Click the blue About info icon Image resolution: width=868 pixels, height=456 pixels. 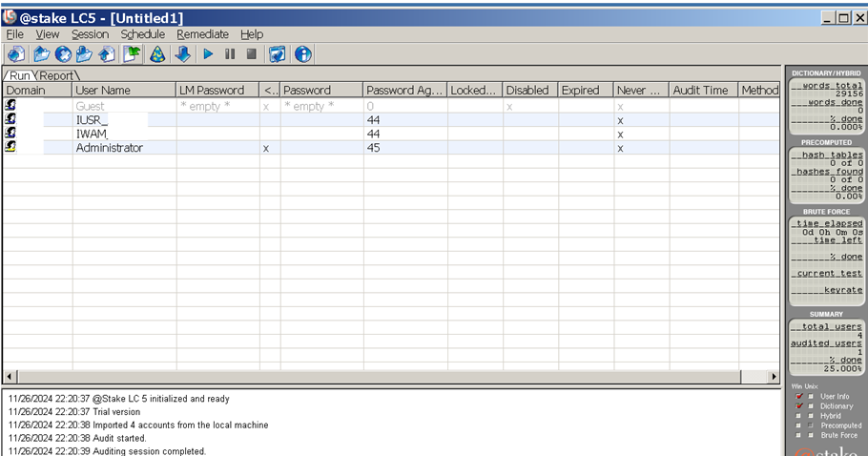(302, 54)
